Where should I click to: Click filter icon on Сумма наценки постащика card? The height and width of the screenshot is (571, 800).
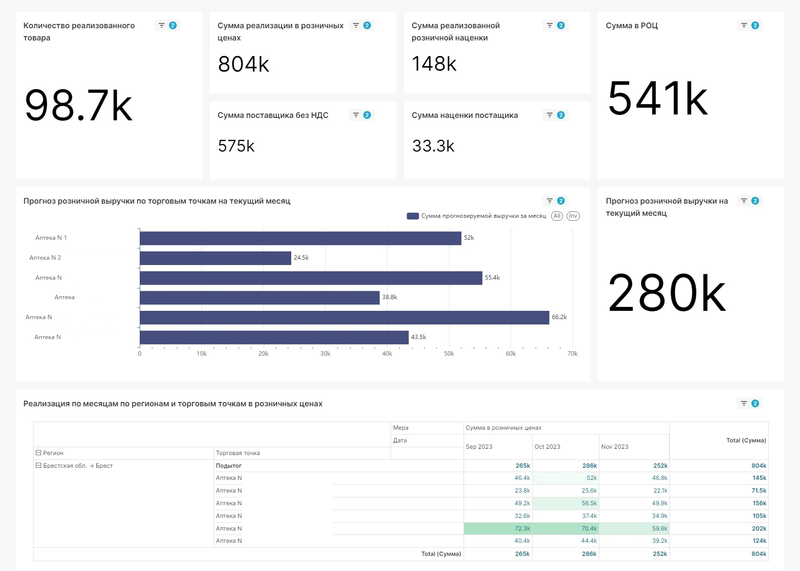click(549, 115)
